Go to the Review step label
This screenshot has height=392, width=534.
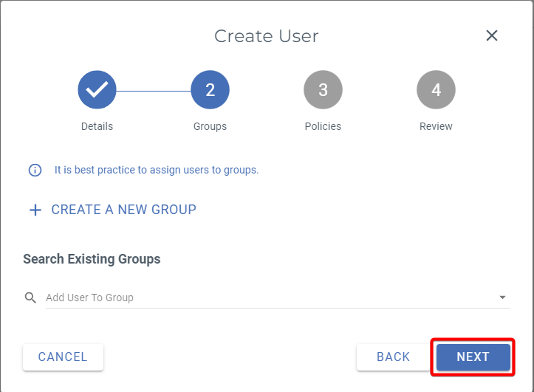(x=436, y=126)
